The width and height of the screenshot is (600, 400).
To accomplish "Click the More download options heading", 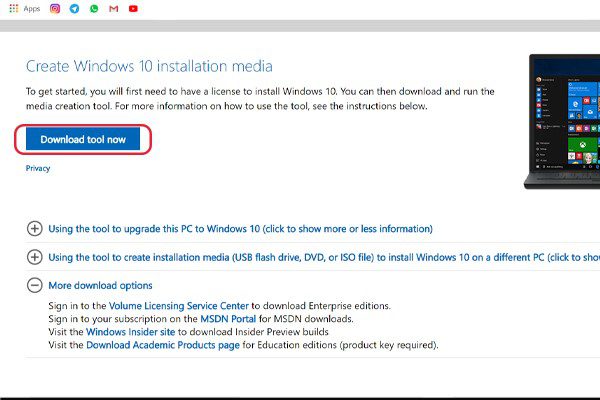I will click(x=100, y=286).
